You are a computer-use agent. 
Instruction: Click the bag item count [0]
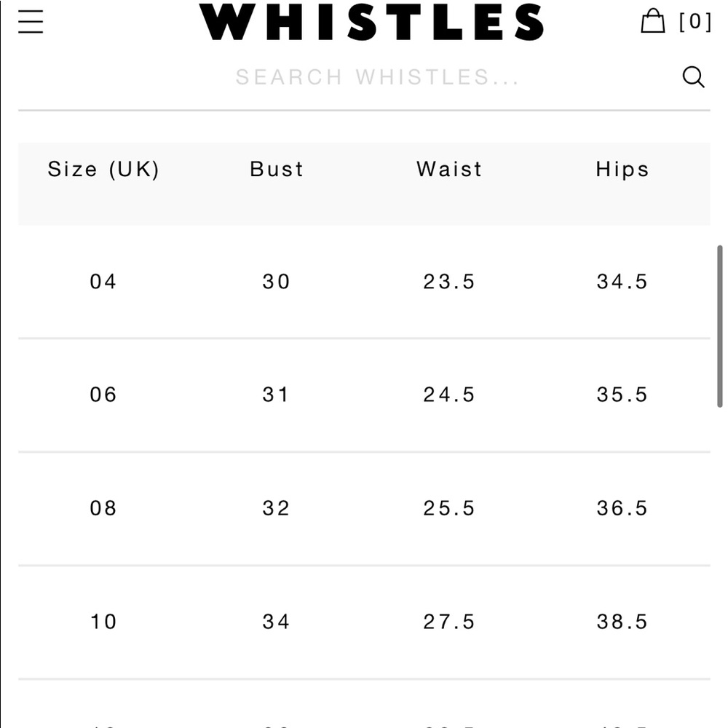click(695, 22)
